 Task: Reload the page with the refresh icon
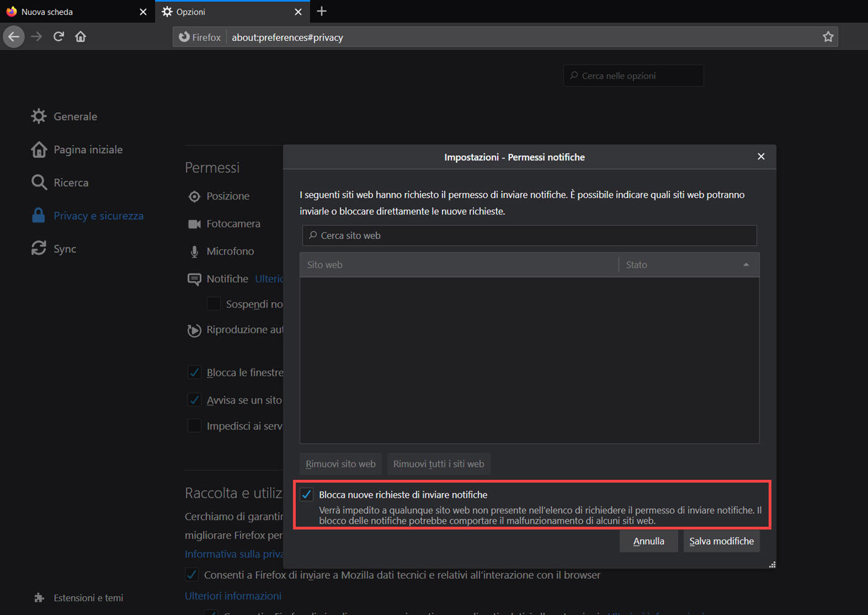tap(58, 37)
